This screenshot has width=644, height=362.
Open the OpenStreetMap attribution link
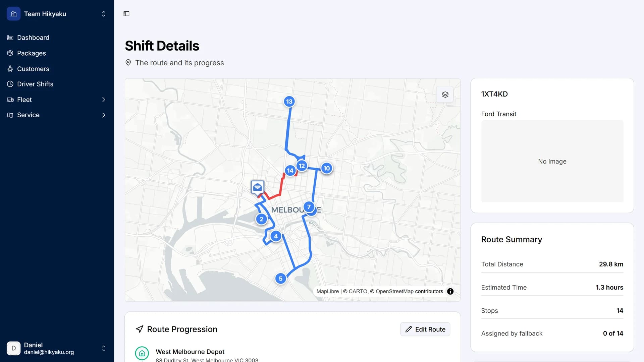tap(394, 291)
